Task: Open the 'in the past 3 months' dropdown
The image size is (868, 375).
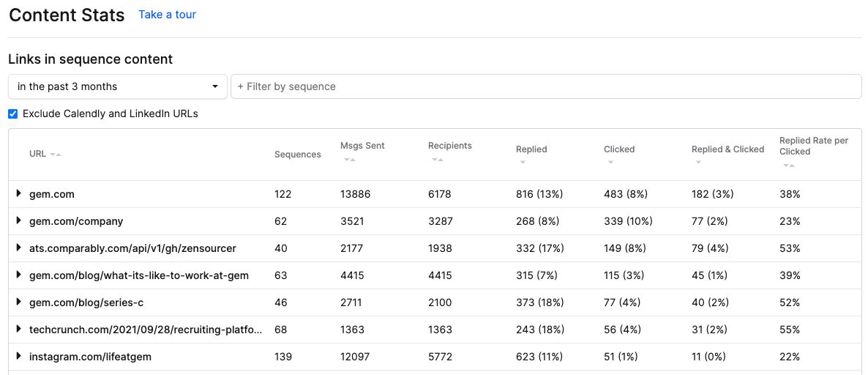Action: coord(117,86)
